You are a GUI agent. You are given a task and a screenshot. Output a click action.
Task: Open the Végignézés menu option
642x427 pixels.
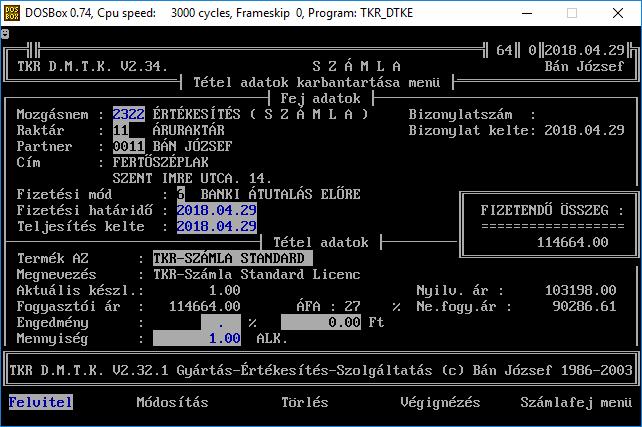click(x=440, y=402)
